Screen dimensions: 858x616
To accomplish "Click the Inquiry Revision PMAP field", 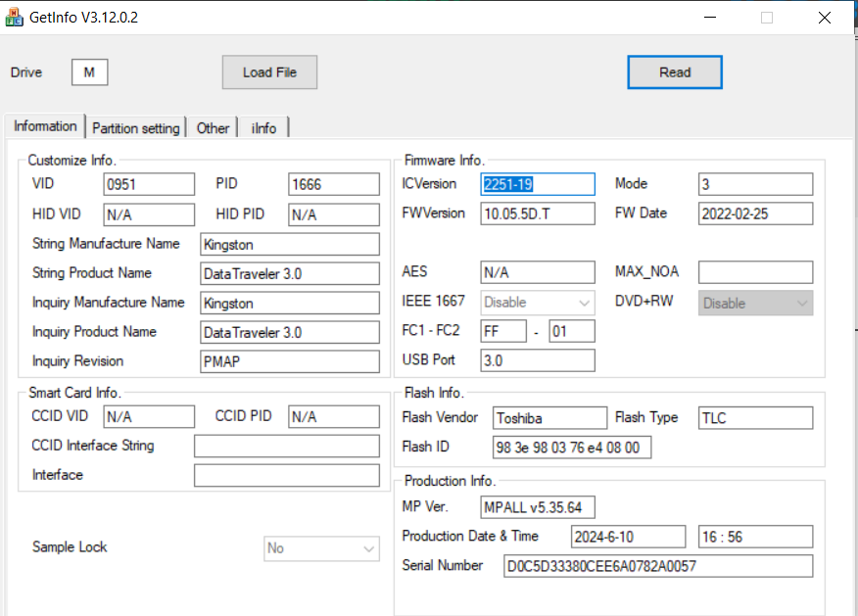I will pos(290,361).
